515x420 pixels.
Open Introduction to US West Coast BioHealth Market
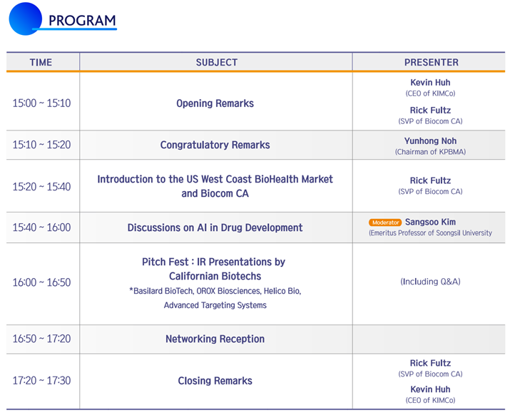[x=215, y=186]
